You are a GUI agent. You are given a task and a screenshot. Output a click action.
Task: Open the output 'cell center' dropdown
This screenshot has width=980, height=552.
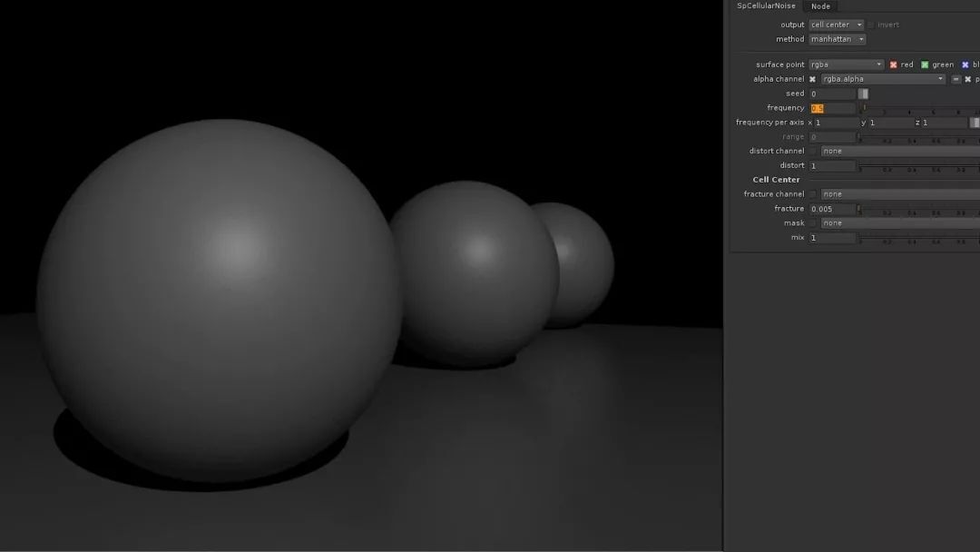coord(836,25)
